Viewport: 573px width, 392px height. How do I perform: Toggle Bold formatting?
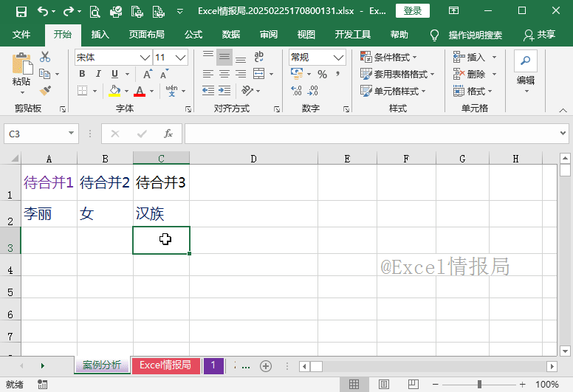tap(82, 74)
